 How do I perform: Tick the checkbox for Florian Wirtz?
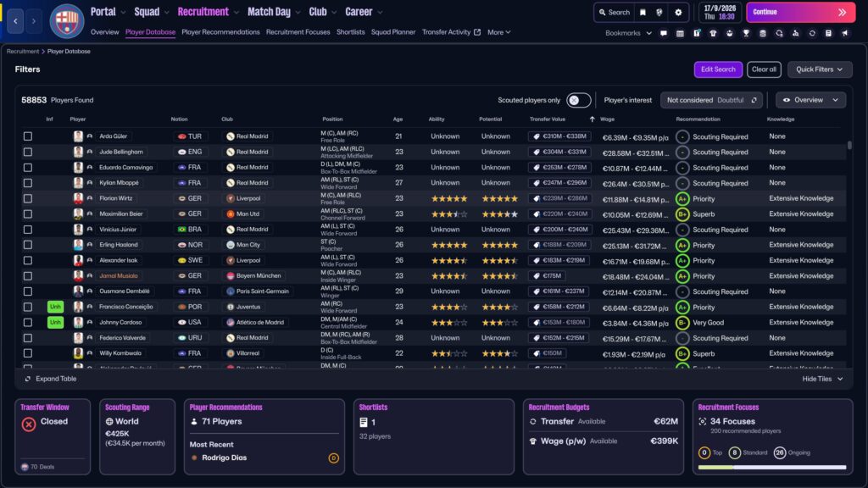pos(28,198)
